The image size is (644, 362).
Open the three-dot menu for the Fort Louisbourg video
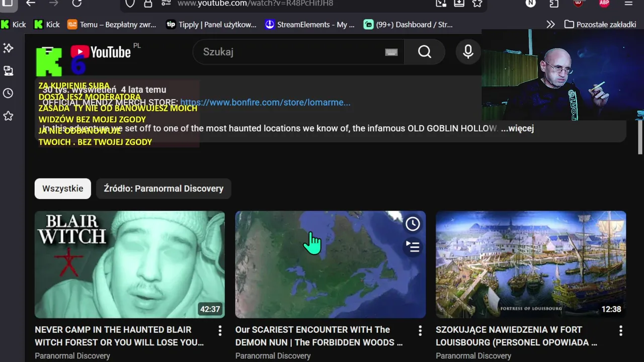[x=621, y=330]
